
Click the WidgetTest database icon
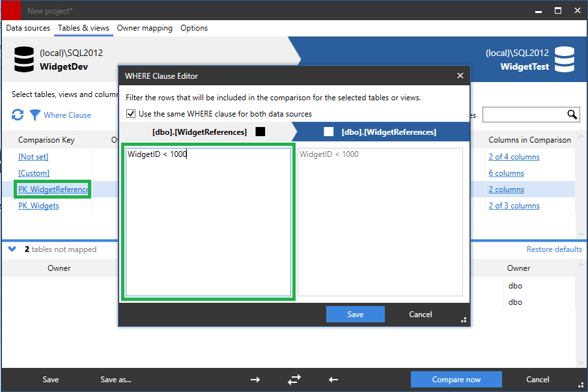(x=565, y=59)
